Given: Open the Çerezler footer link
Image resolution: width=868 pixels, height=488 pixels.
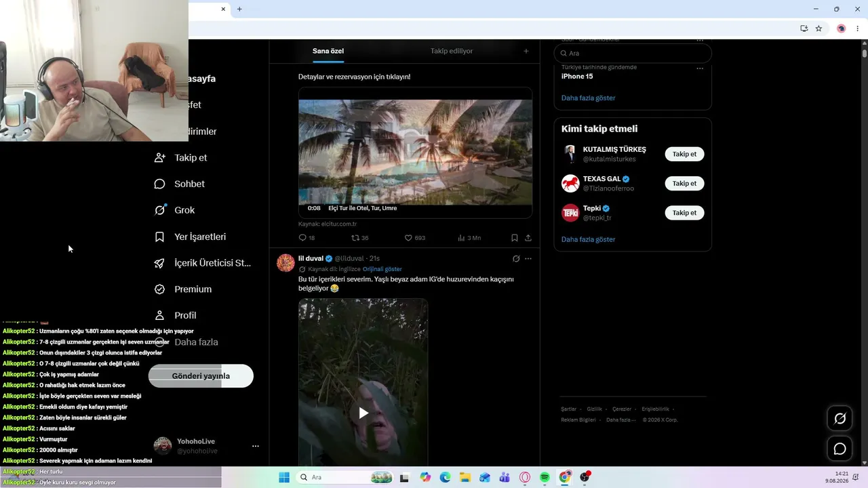Looking at the screenshot, I should pos(622,409).
